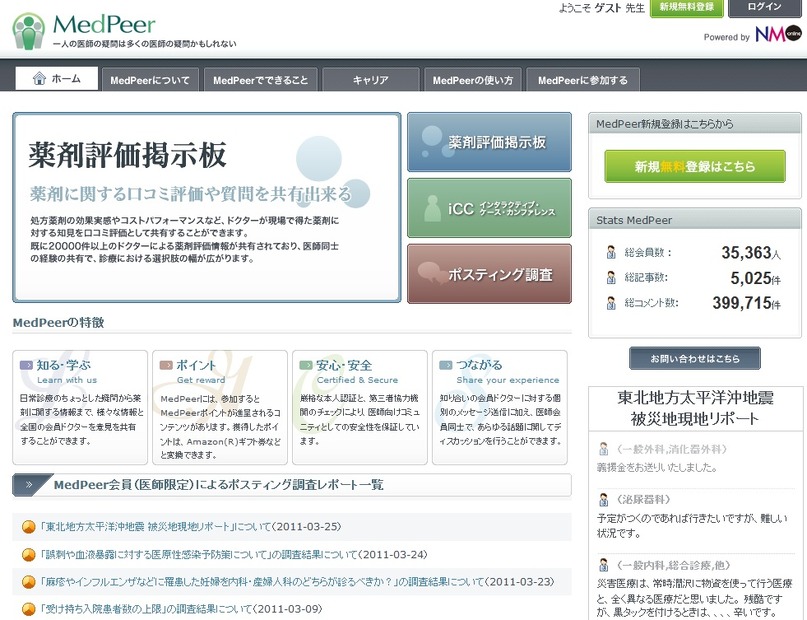Viewport: 807px width, 620px height.
Task: Click the ログイン button
Action: tap(765, 7)
